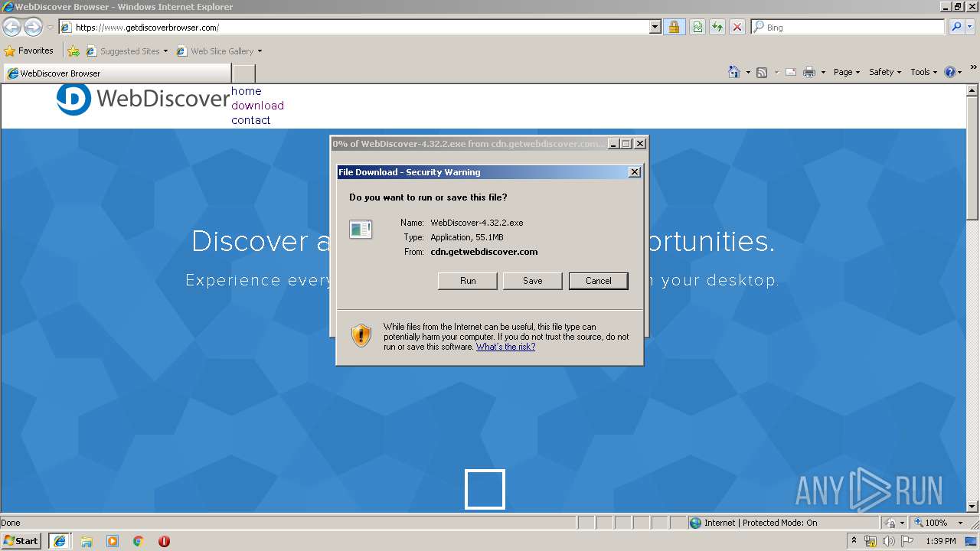Click the page vertical scrollbar down arrow

point(973,507)
